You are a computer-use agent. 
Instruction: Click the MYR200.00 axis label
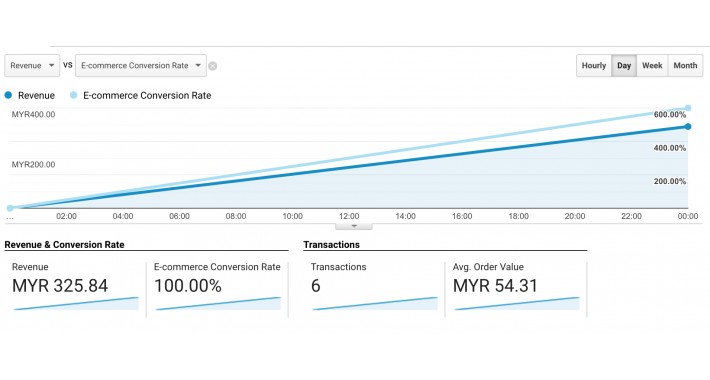tap(34, 164)
